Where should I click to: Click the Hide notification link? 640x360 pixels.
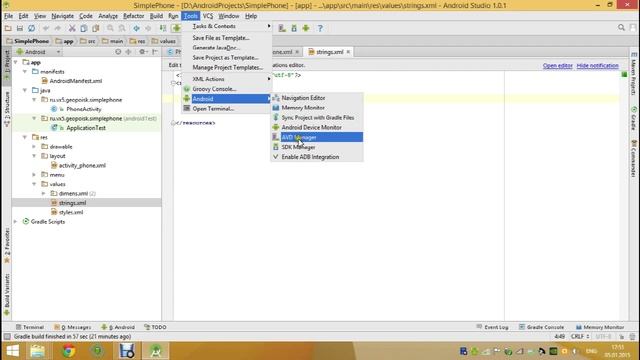click(x=597, y=66)
